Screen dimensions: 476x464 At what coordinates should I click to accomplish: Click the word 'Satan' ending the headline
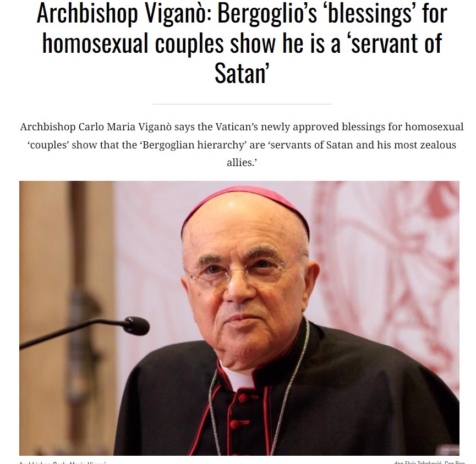click(240, 74)
